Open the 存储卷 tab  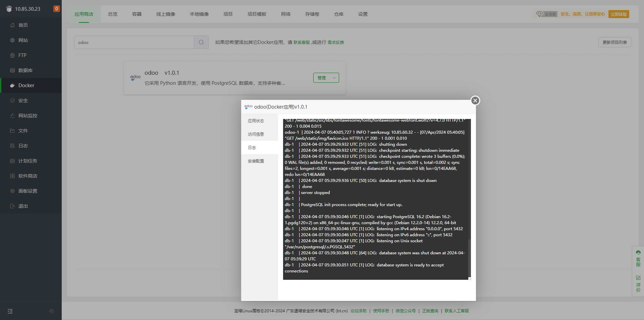312,14
